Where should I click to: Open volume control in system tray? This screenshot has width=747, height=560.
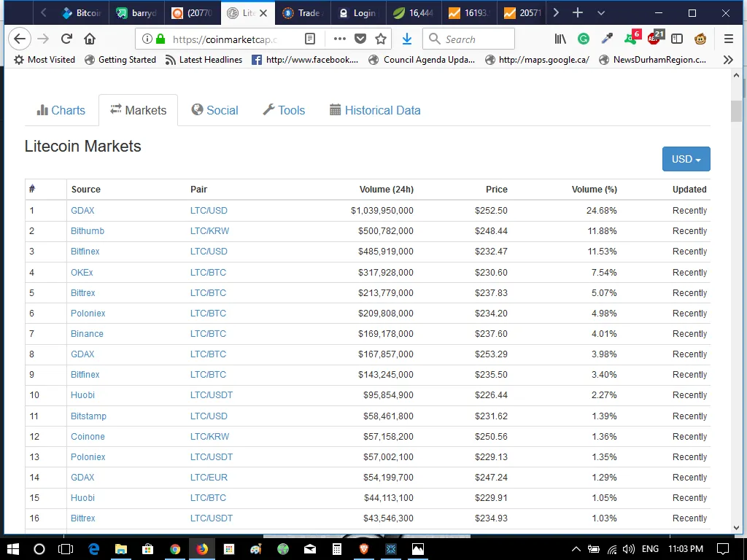pyautogui.click(x=628, y=549)
